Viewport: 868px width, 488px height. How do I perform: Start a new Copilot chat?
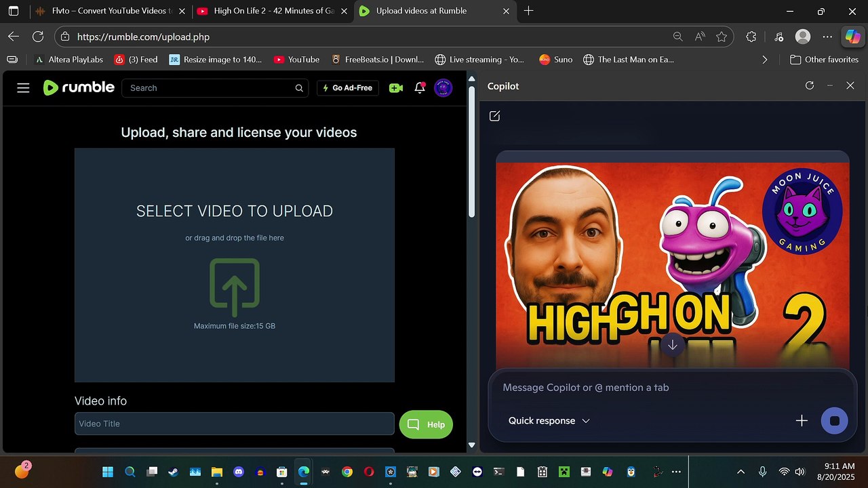(494, 116)
